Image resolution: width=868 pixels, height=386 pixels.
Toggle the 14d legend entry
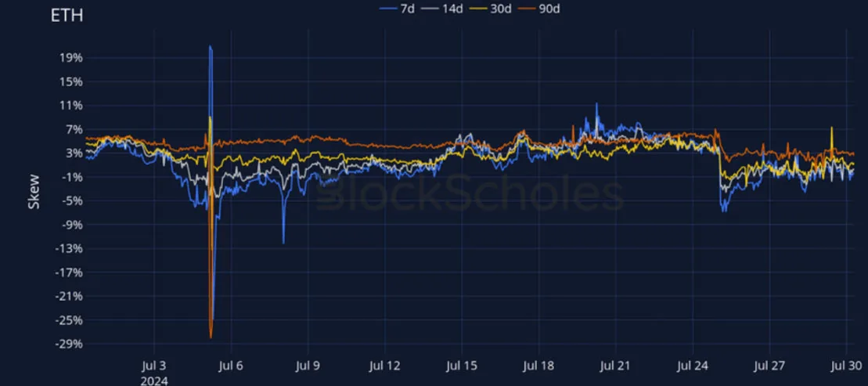point(444,9)
